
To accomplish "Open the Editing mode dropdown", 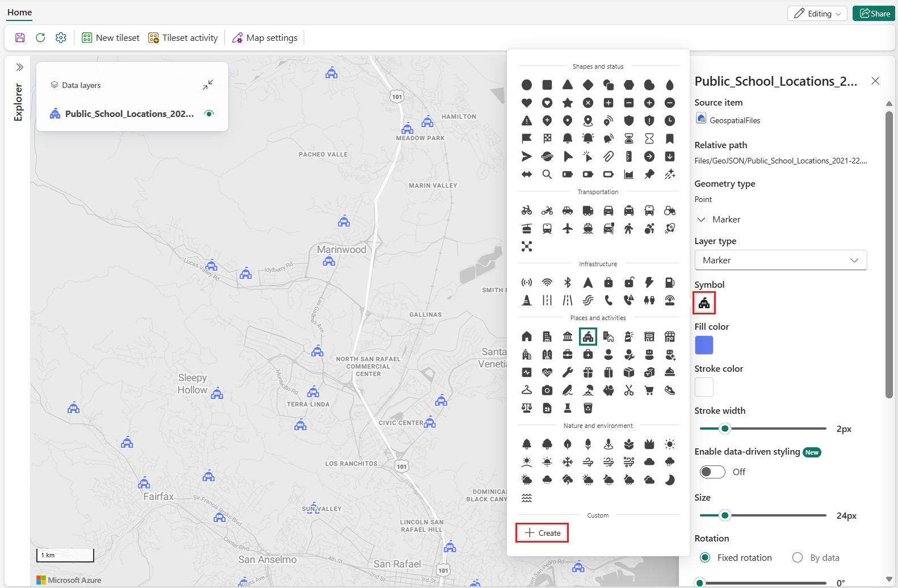I will click(x=817, y=14).
